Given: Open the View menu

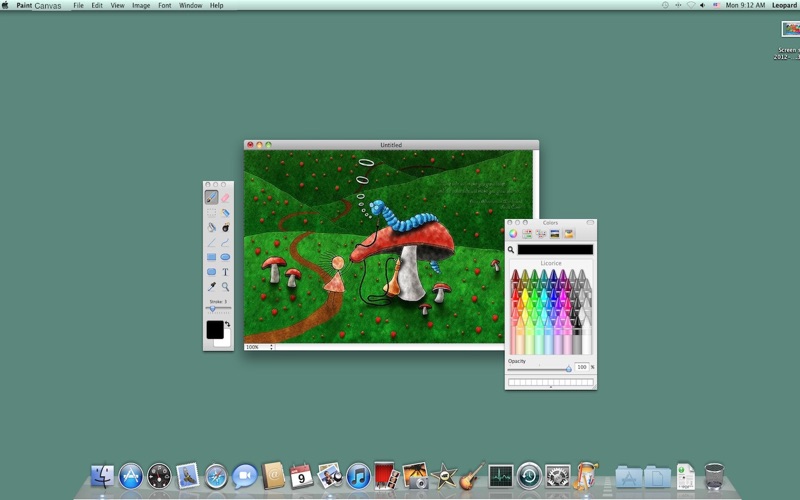Looking at the screenshot, I should click(x=117, y=5).
